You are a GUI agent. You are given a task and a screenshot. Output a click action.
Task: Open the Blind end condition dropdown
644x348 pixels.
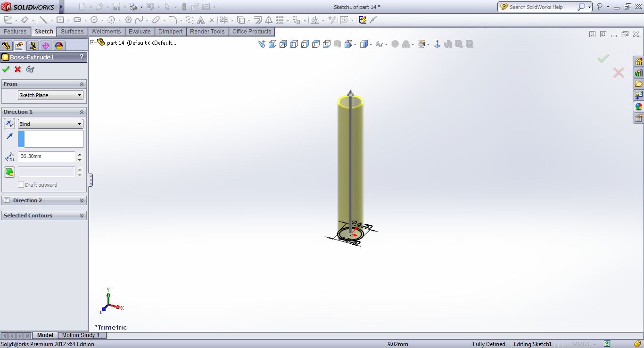coord(50,124)
